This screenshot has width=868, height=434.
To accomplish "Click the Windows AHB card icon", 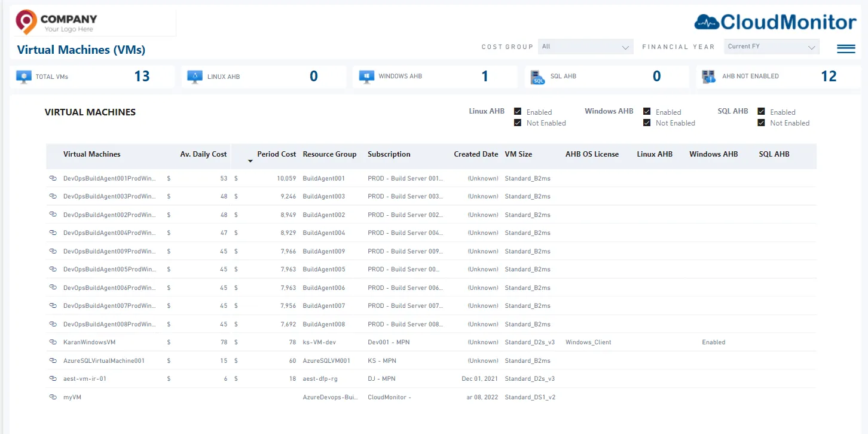I will click(366, 77).
